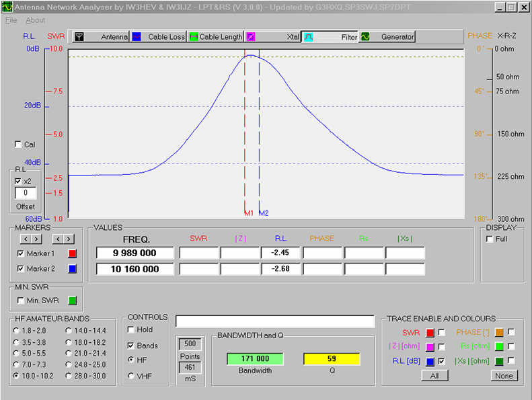Select the Antenna mode button

[x=100, y=37]
